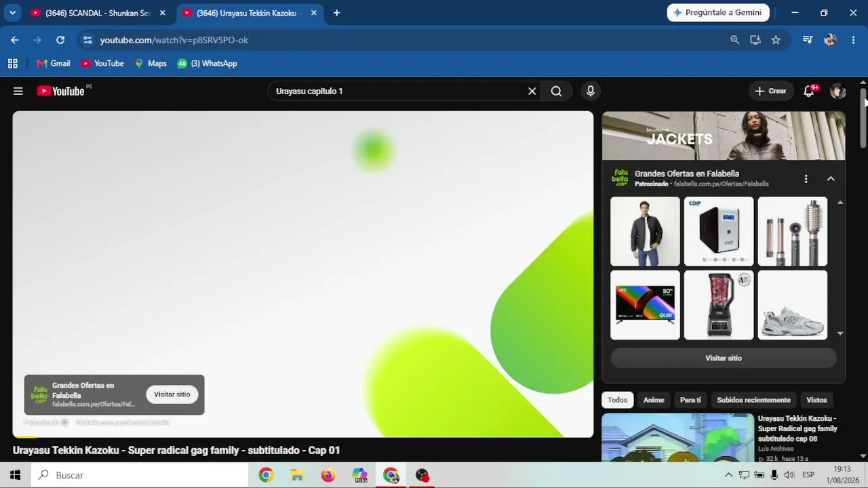Image resolution: width=868 pixels, height=488 pixels.
Task: Click the Windows Buscar search box
Action: pos(140,475)
